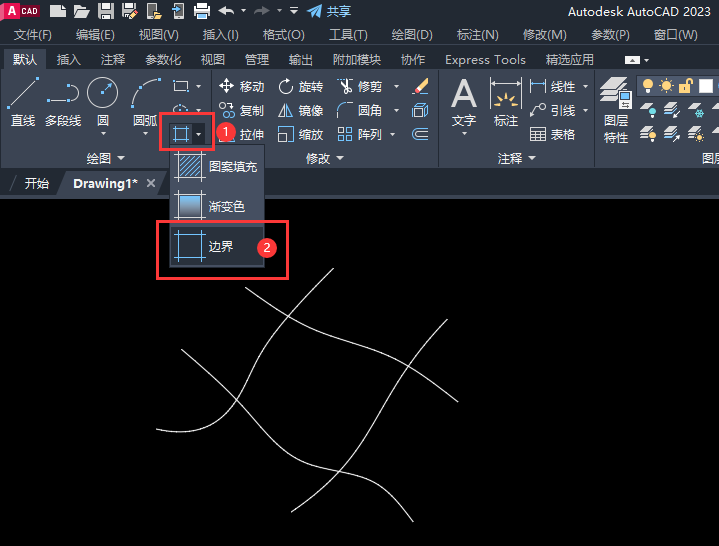Open 图层特性 (Layer Properties) manager

click(x=616, y=110)
